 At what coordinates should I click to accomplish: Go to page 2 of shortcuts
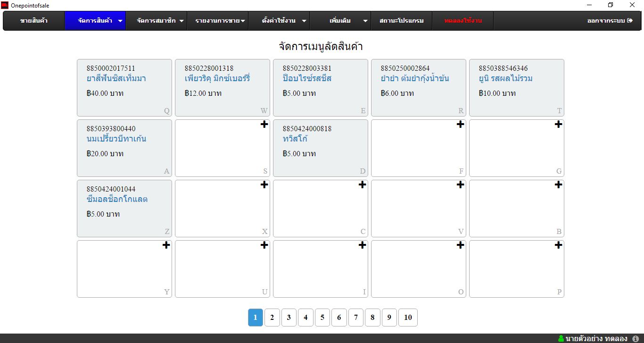(272, 318)
